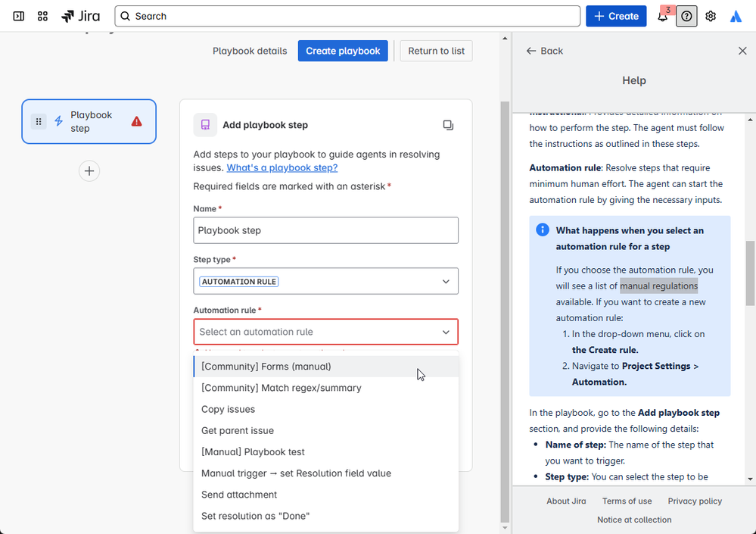Click the "Step type:" bullet text
756x534 pixels.
coord(567,476)
